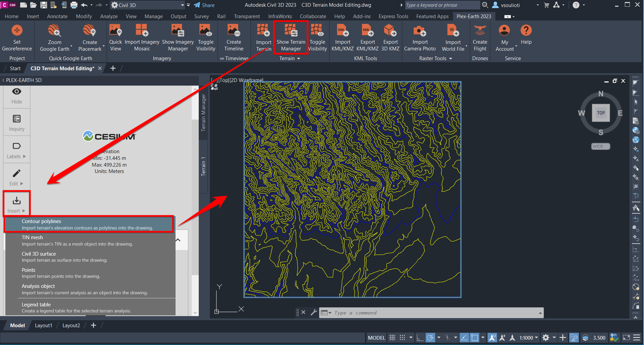Click Export 3D KMZ tool
The width and height of the screenshot is (644, 345).
tap(390, 38)
